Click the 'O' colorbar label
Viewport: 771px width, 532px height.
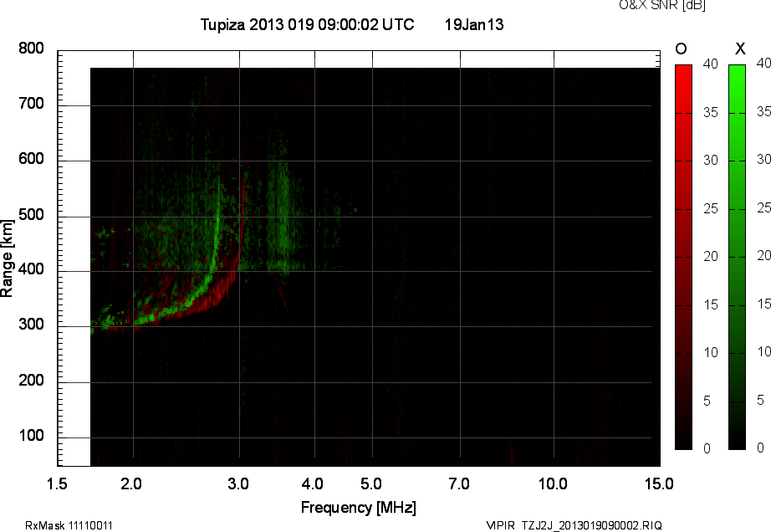(681, 49)
